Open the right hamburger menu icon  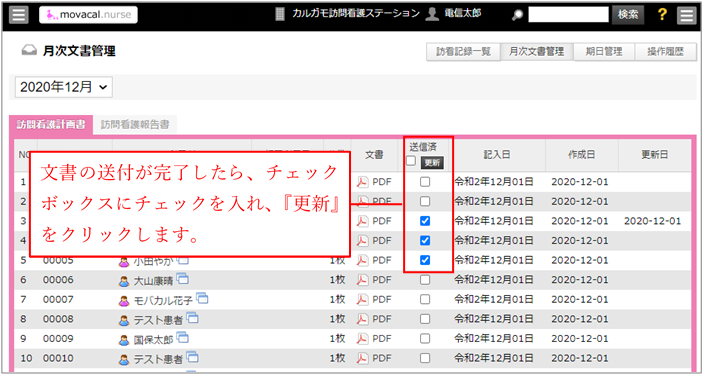coord(685,15)
